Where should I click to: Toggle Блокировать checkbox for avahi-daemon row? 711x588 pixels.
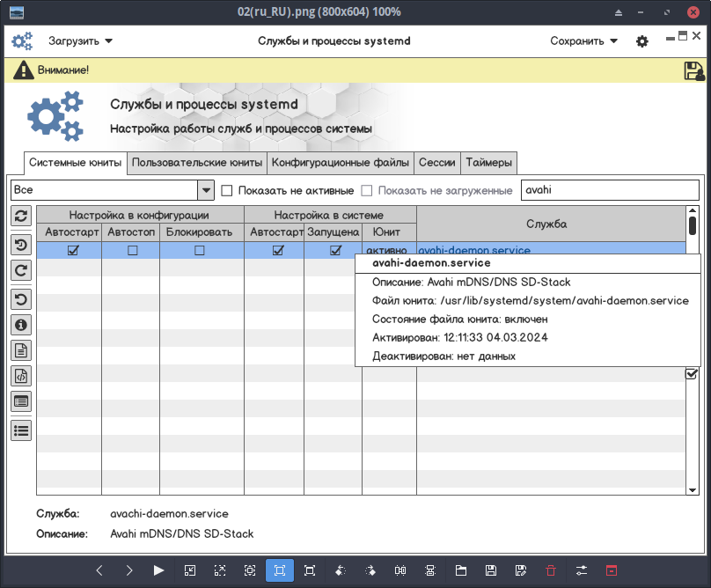point(200,250)
